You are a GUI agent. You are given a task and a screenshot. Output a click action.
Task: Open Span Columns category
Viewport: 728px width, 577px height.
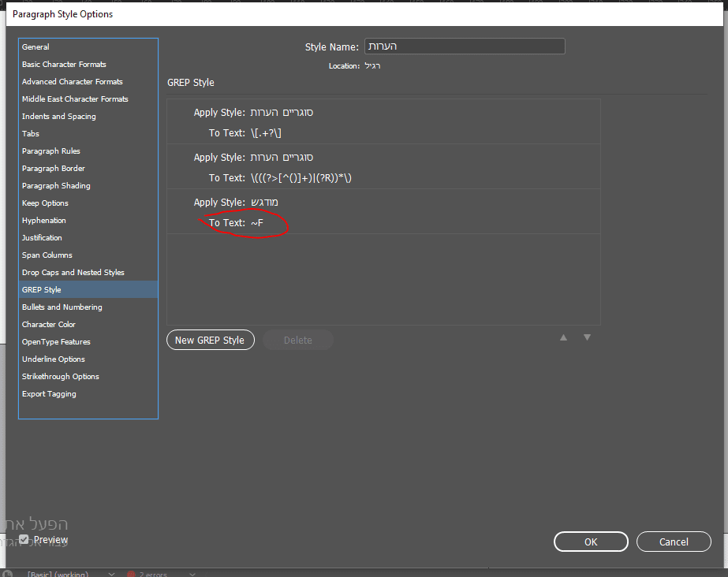[x=88, y=255]
